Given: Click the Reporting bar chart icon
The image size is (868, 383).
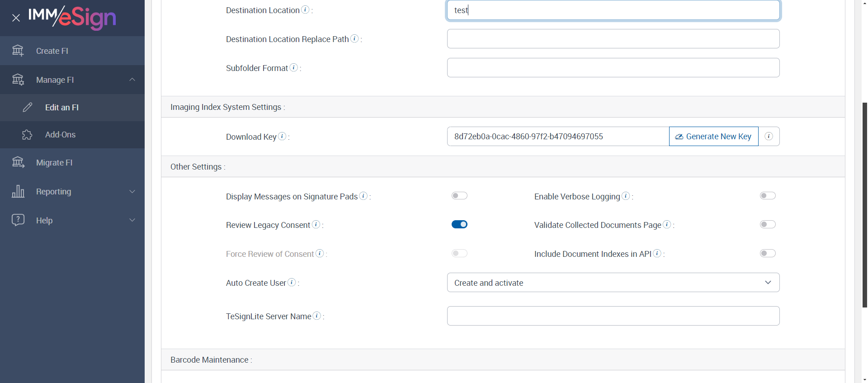Looking at the screenshot, I should pyautogui.click(x=18, y=191).
